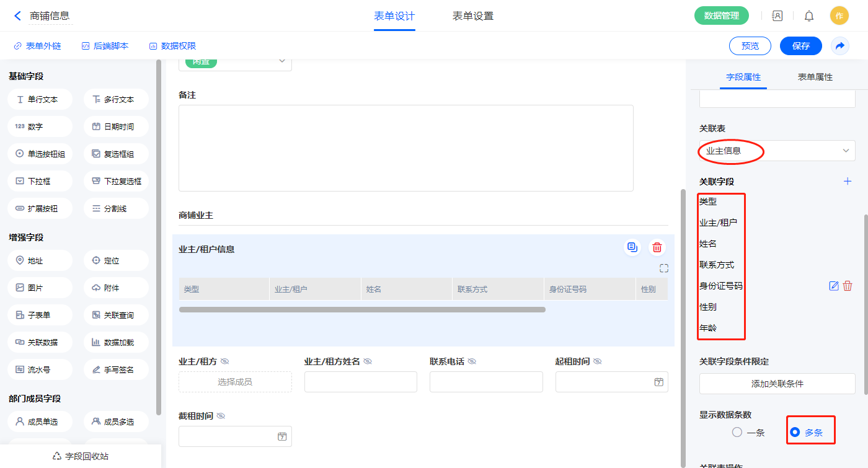
Task: Open the notification bell
Action: pos(809,16)
